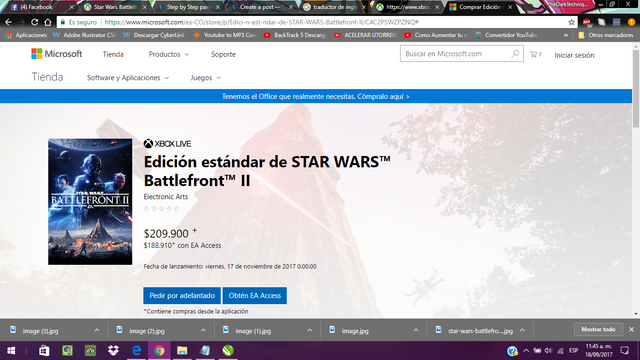Screen dimensions: 640x360
Task: Open options for image (3).jpg download
Action: coord(97,331)
